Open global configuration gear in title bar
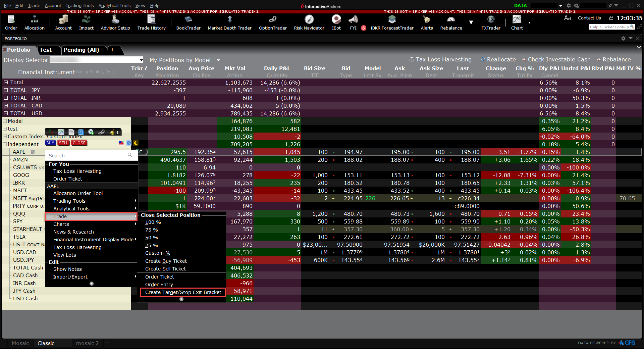 click(569, 6)
